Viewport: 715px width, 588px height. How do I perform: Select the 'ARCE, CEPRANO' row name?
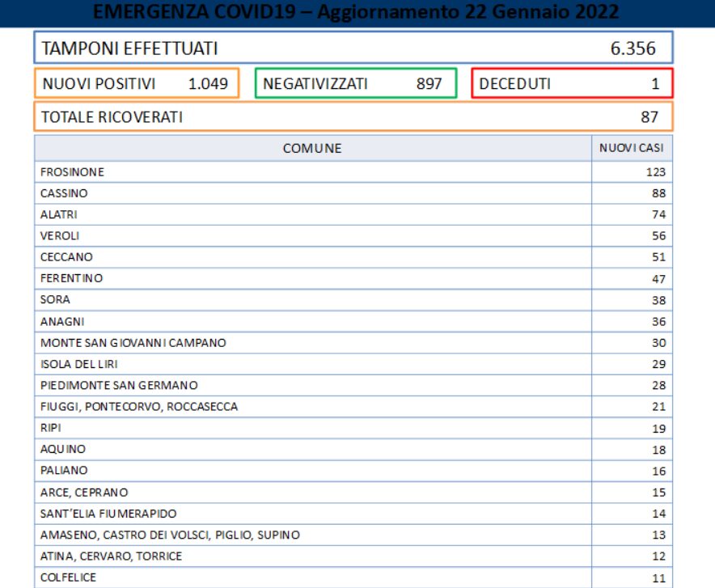coord(84,493)
